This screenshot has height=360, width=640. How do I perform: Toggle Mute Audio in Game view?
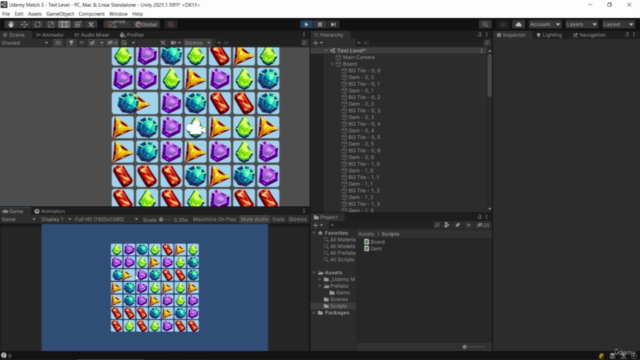coord(254,219)
